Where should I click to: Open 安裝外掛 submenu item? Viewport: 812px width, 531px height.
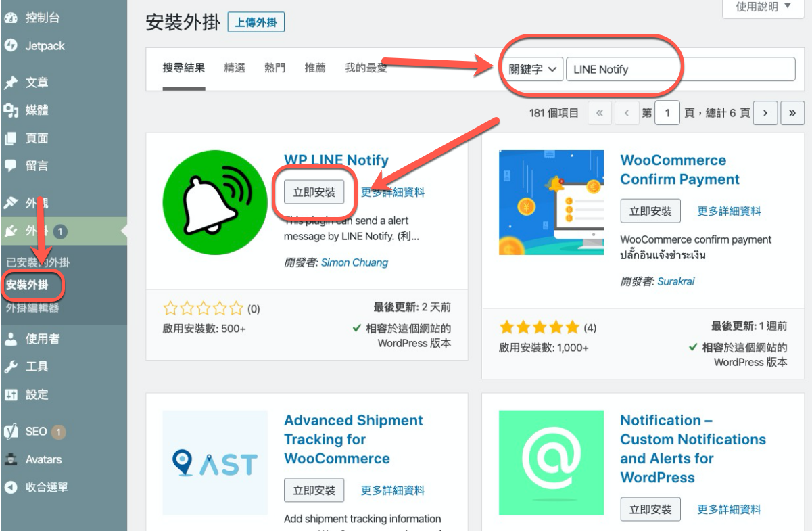pos(27,285)
